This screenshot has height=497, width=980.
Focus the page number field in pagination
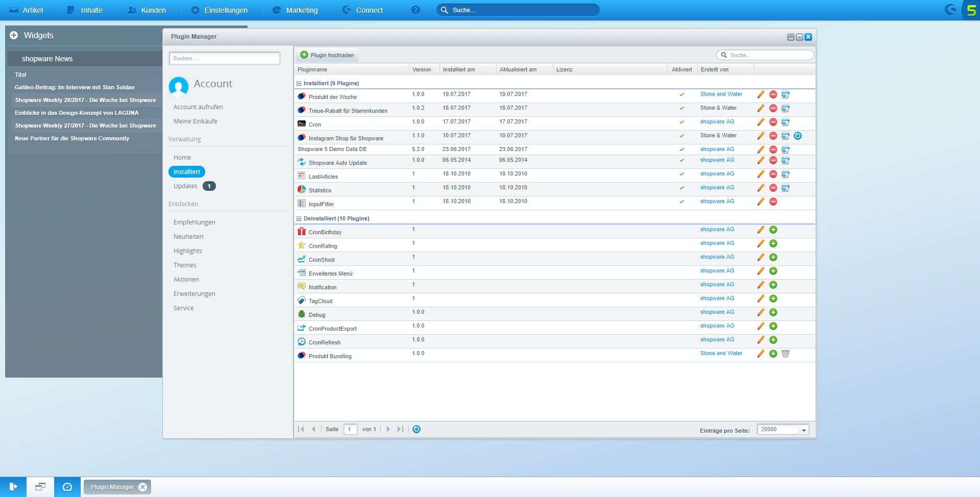(x=350, y=429)
